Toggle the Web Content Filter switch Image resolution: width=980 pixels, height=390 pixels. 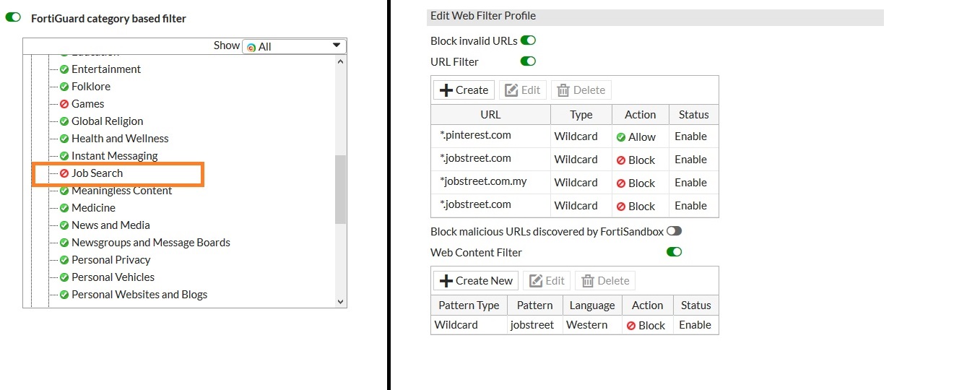674,252
